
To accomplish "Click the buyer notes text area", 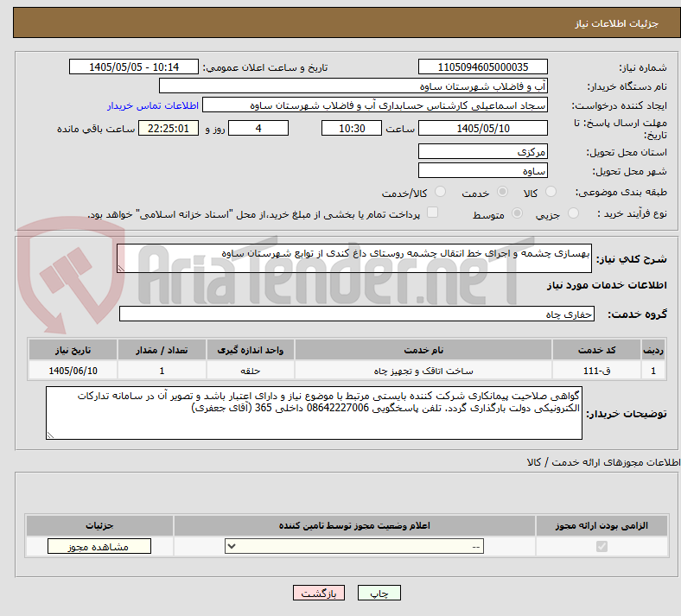I will (314, 413).
